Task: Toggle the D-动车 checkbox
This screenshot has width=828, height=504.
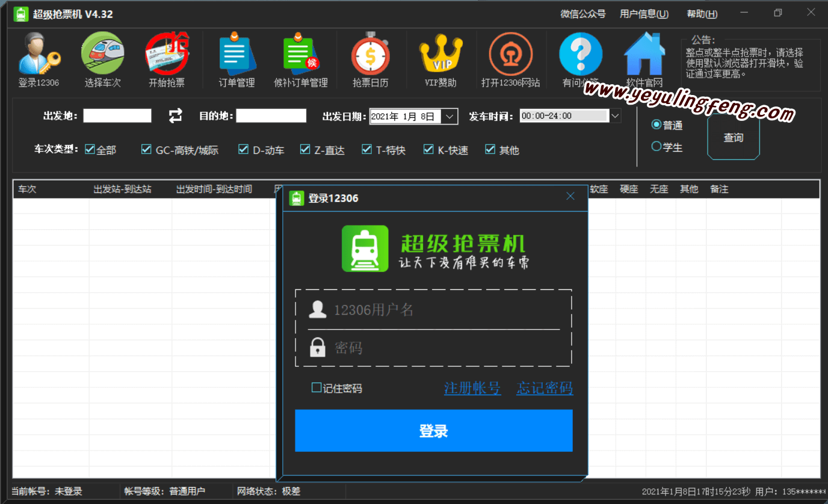Action: (243, 149)
